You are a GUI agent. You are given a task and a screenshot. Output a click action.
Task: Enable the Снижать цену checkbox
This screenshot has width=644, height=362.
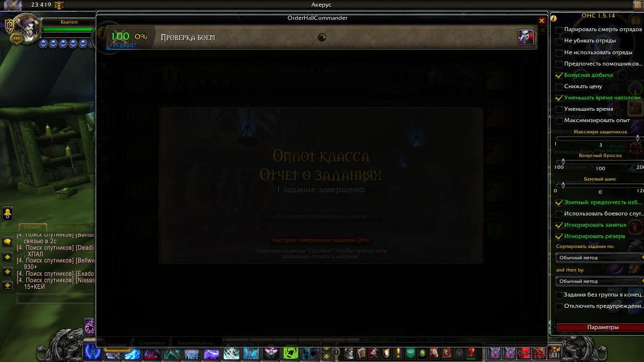[559, 87]
